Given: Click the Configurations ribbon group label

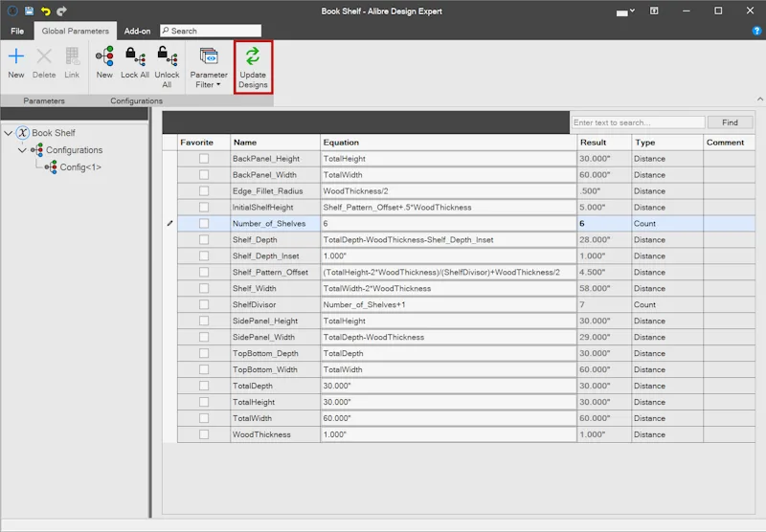Looking at the screenshot, I should pyautogui.click(x=136, y=101).
